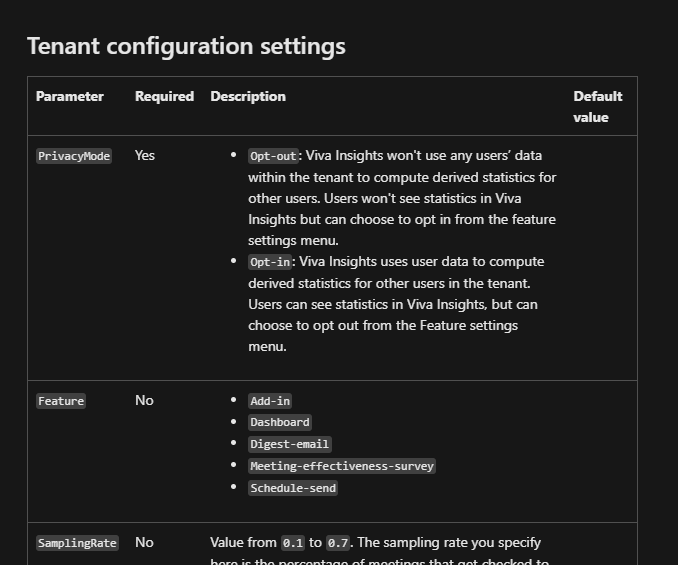
Task: Click the Schedule-send feature value
Action: [x=293, y=488]
